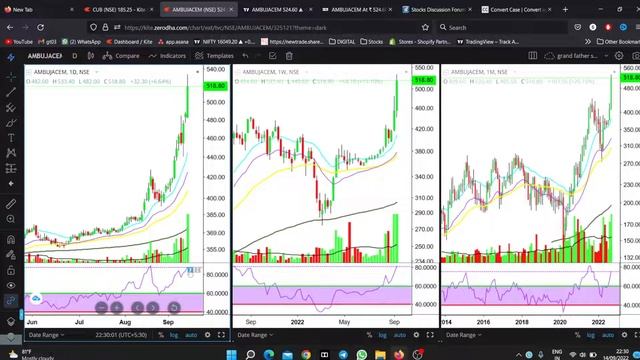Open chart settings gear in top toolbar

point(619,56)
